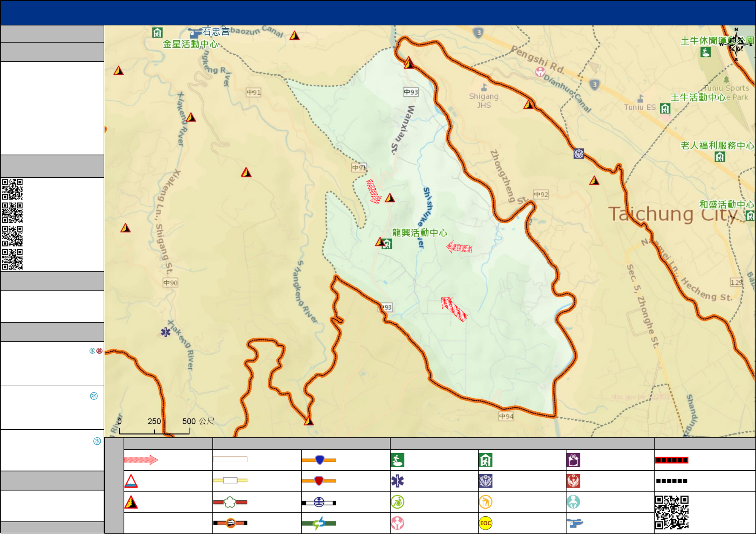
Task: Click the 500 公尺 scale bar label
Action: point(198,421)
